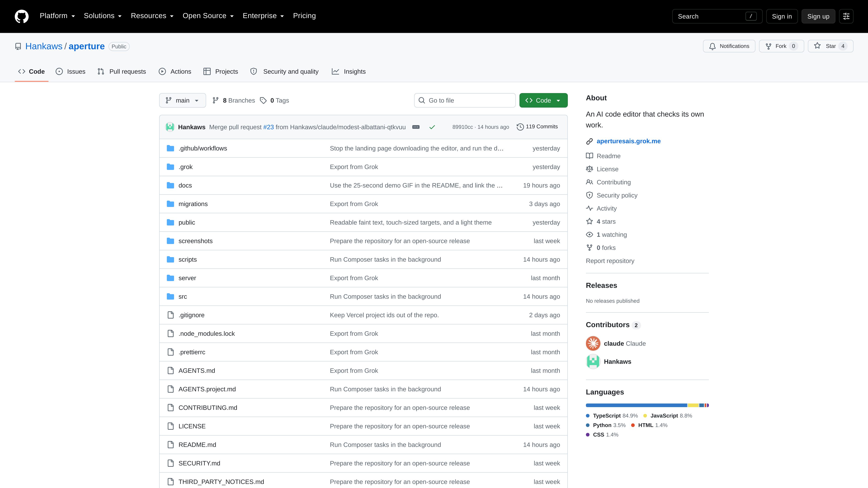Click the GitHub Octocat logo
This screenshot has width=868, height=488.
click(21, 16)
